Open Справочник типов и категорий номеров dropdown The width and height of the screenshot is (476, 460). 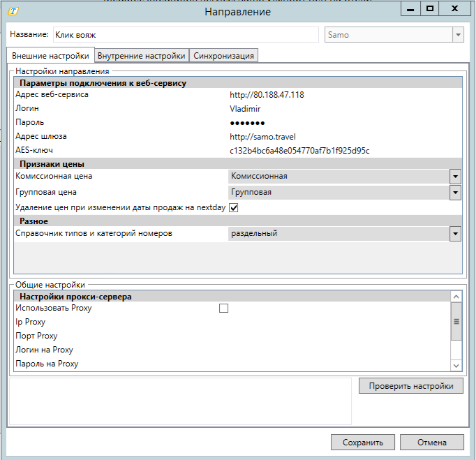coord(455,234)
